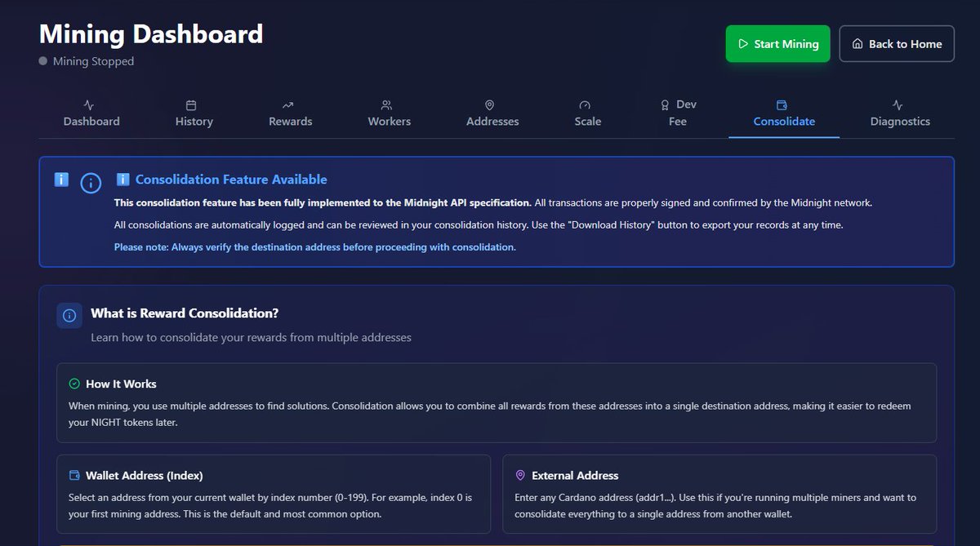980x546 pixels.
Task: Click the External Address heading
Action: pos(575,475)
